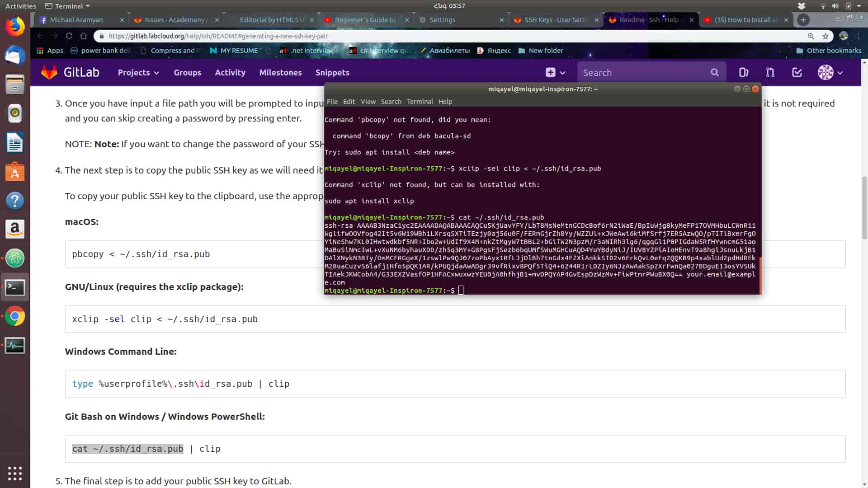This screenshot has height=488, width=868.
Task: Open the to-do list checkmark icon
Action: 797,72
